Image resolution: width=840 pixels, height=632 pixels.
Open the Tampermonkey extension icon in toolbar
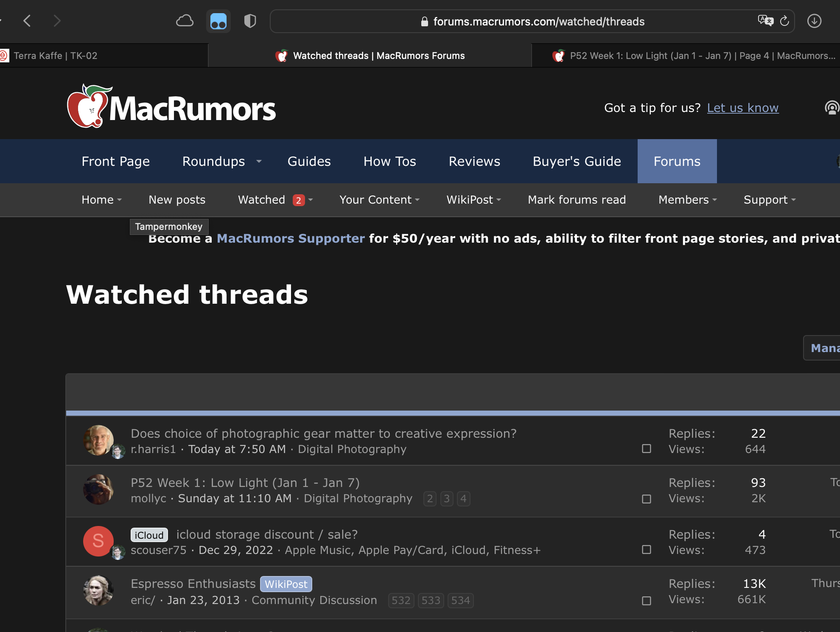[x=218, y=21]
